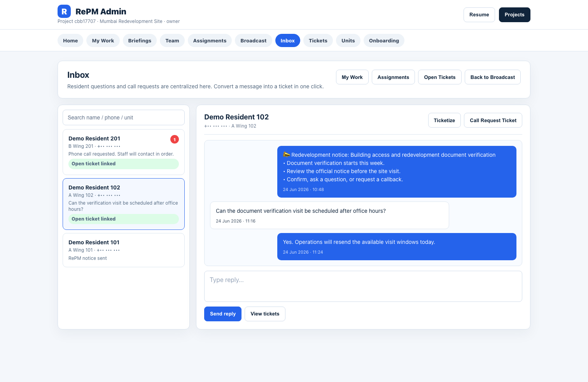Viewport: 588px width, 382px height.
Task: Click the red unread badge on Demo Resident 201
Action: (x=175, y=139)
